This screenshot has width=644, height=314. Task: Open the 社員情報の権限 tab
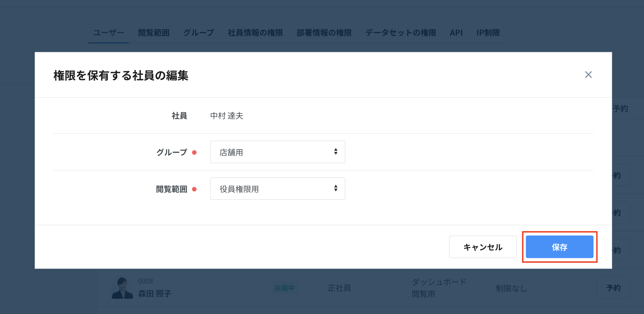point(255,33)
